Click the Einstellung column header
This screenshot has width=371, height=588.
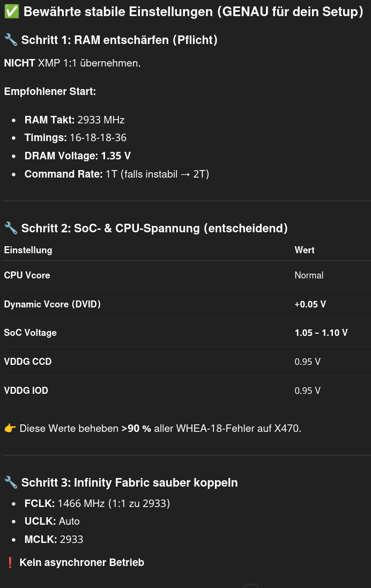pyautogui.click(x=28, y=250)
